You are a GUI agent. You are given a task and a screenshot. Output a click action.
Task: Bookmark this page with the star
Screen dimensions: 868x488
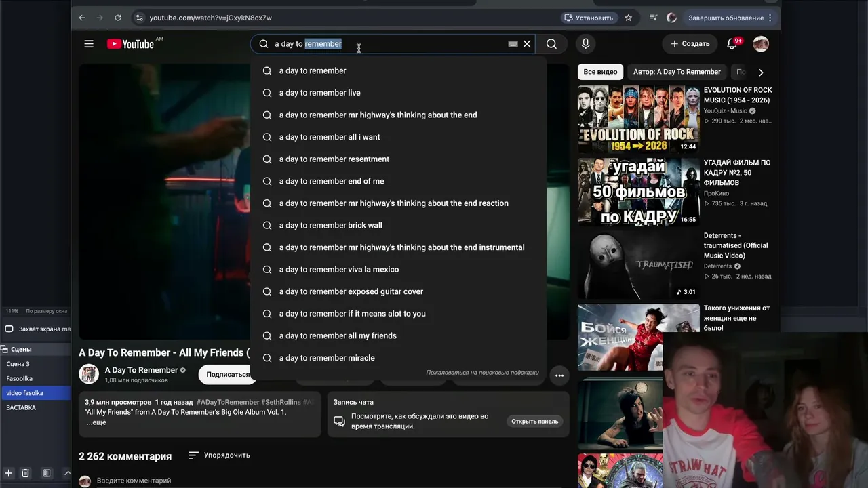pyautogui.click(x=629, y=18)
